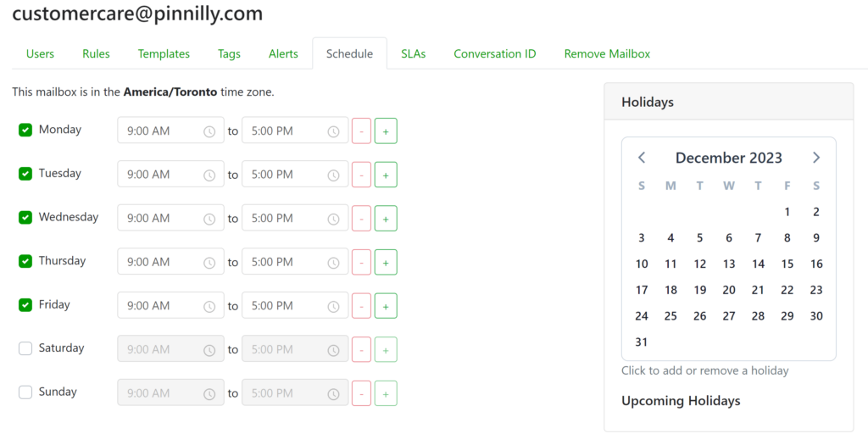Click the Monday end time field
Viewport: 868px width, 445px height.
295,131
